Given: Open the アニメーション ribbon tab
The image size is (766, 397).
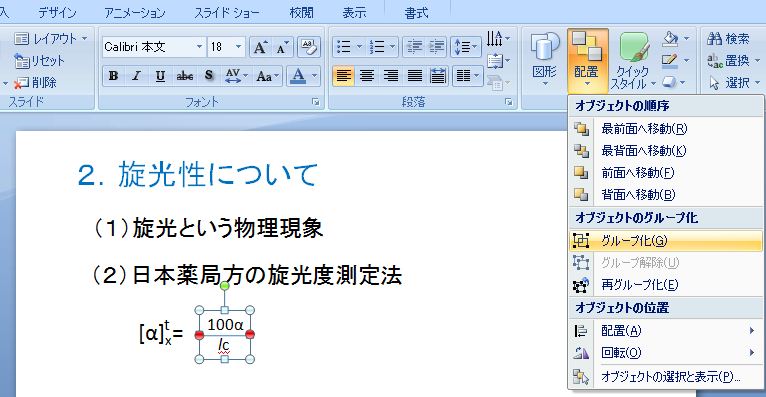Looking at the screenshot, I should [x=135, y=13].
